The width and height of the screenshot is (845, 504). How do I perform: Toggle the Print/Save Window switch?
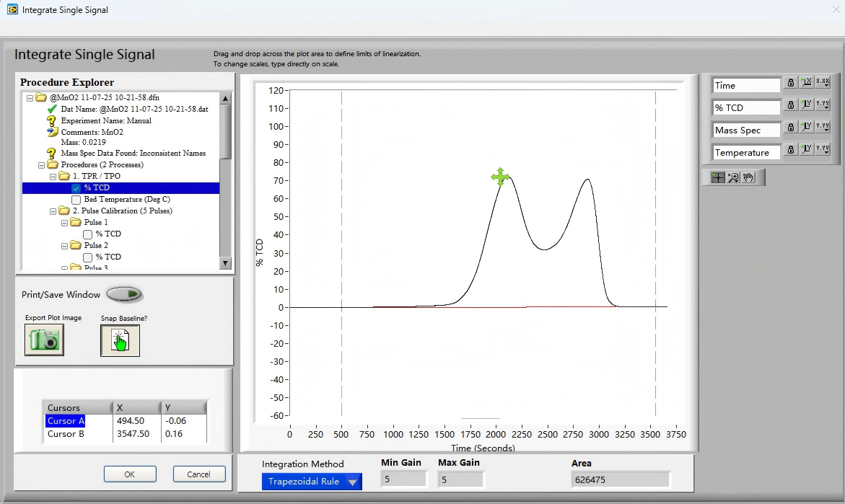(x=124, y=294)
